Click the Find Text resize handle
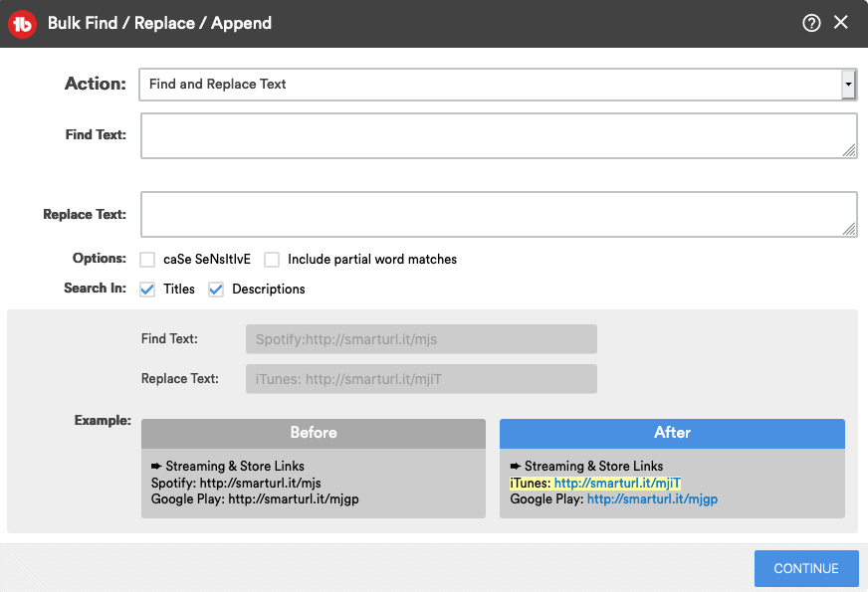868x592 pixels. click(x=849, y=150)
